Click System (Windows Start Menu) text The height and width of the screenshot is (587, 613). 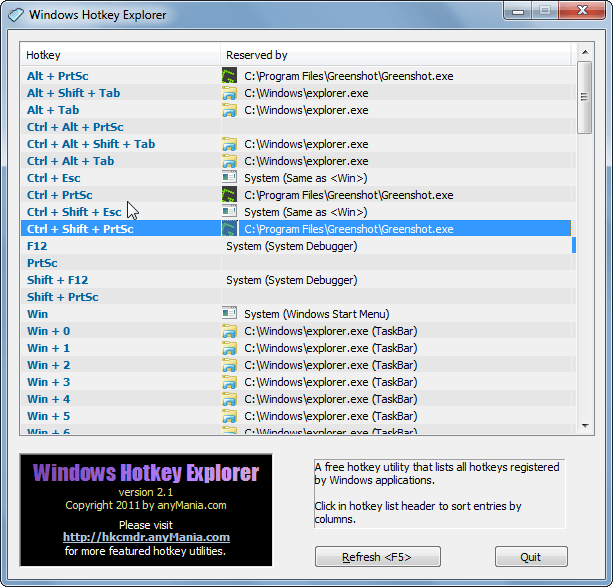tap(317, 314)
